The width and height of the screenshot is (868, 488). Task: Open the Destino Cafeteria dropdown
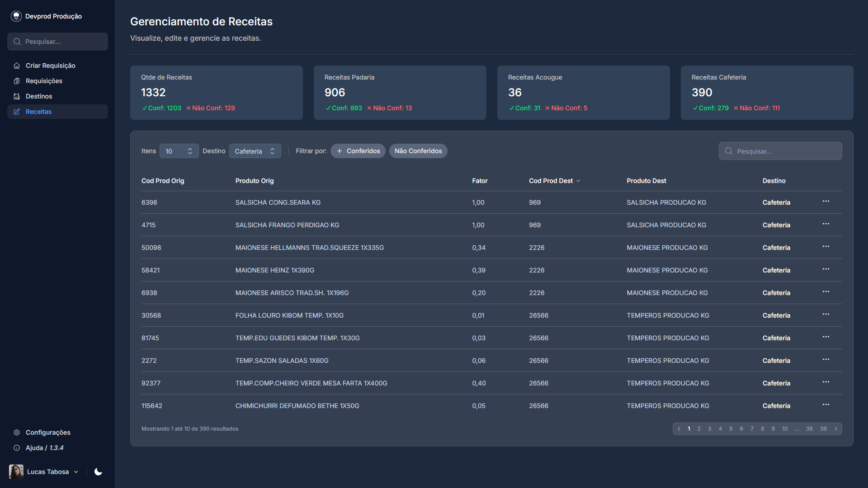(x=255, y=151)
